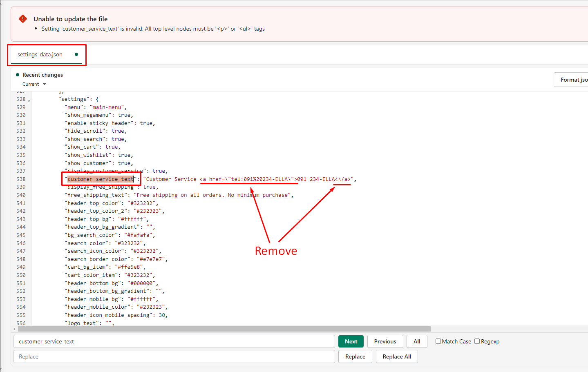
Task: Click the "main-menu" value on line 529
Action: coord(107,107)
